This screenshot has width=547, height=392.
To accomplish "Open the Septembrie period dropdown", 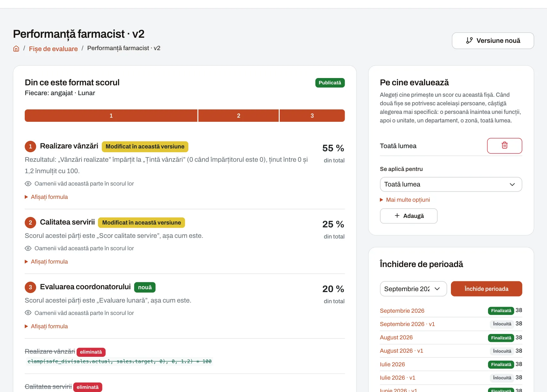I will [413, 289].
